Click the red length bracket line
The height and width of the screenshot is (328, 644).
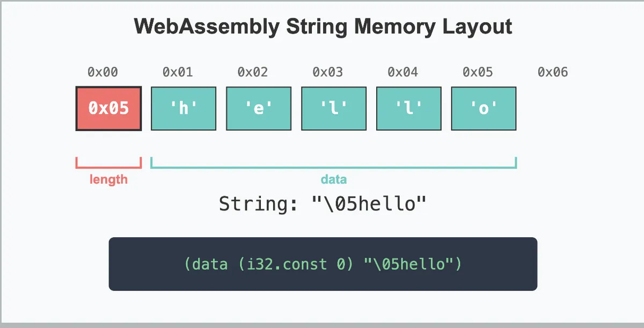108,167
